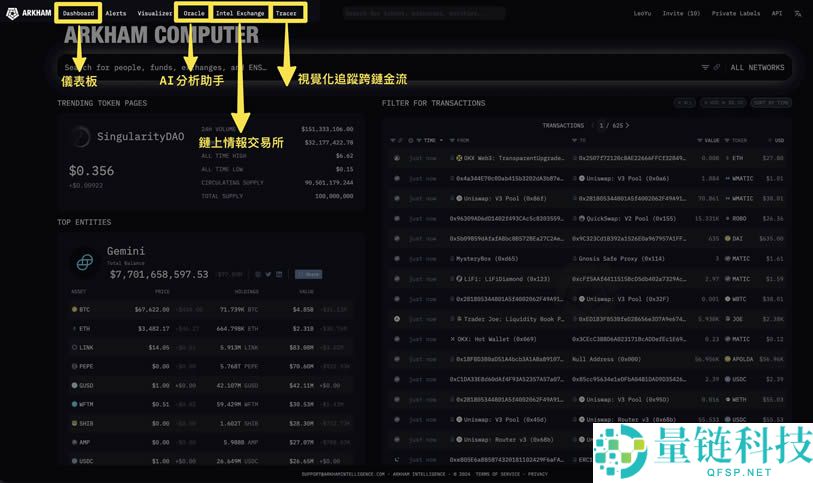Image resolution: width=813 pixels, height=483 pixels.
Task: Click SORT BY TIME filter chip
Action: point(771,102)
